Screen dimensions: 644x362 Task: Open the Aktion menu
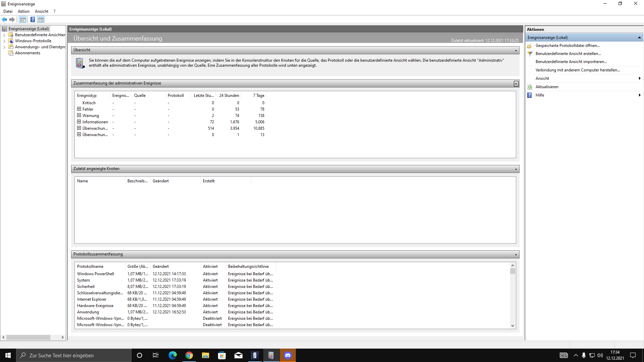[23, 11]
